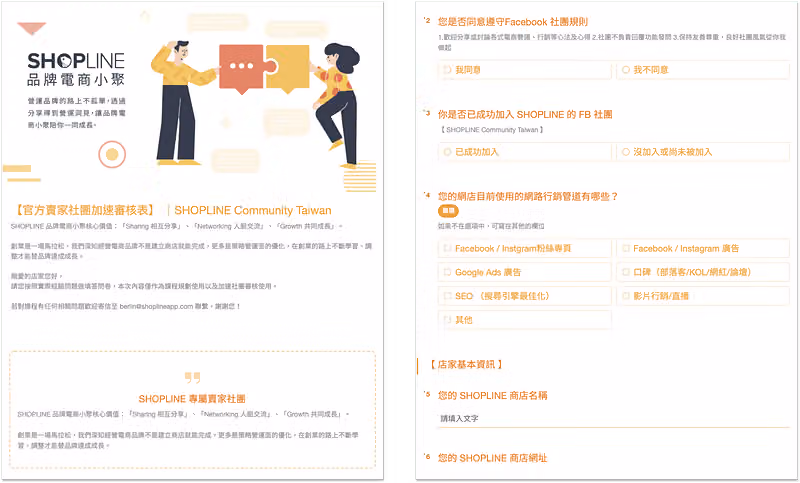Choose 沒加入或尚未被加入 radio option
Viewport: 800px width, 483px height.
pyautogui.click(x=703, y=152)
